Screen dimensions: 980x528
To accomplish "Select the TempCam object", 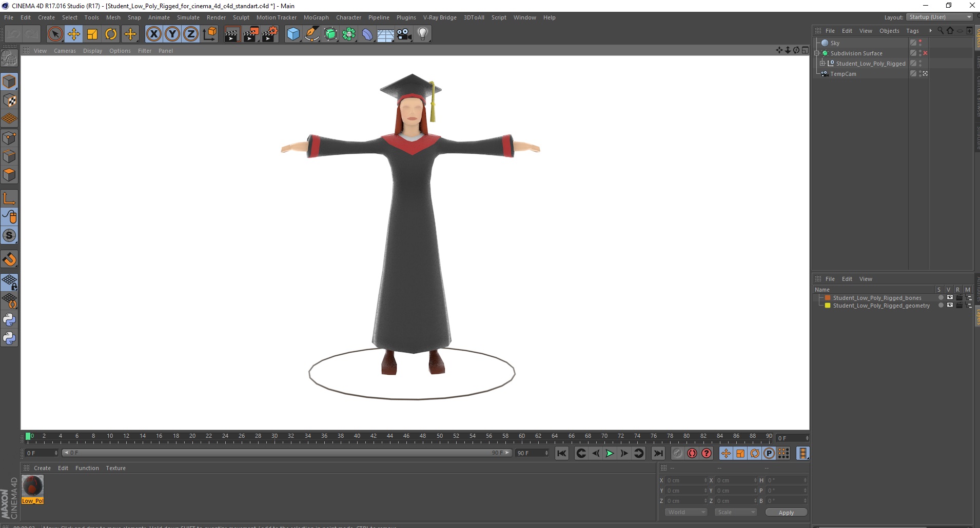I will tap(843, 74).
